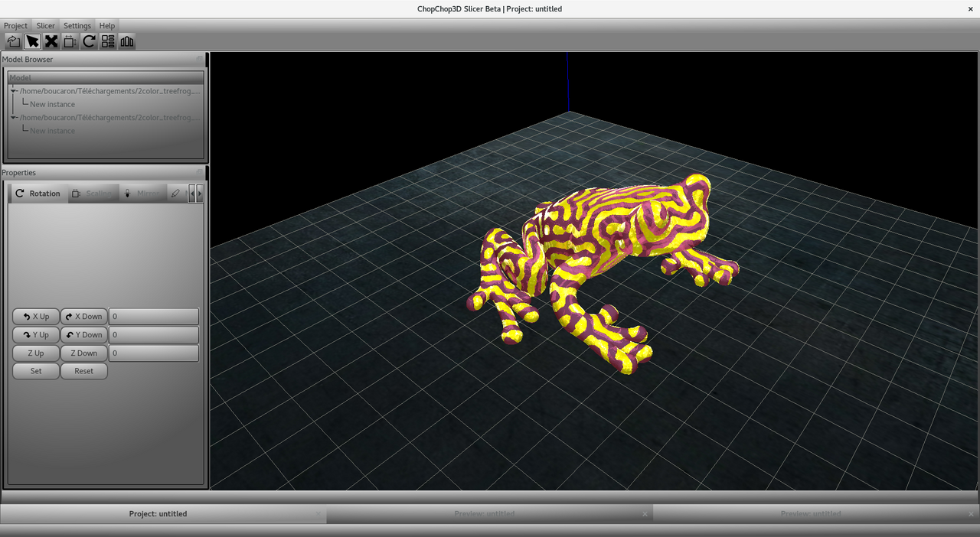
Task: Click the X delete tool icon
Action: 51,41
